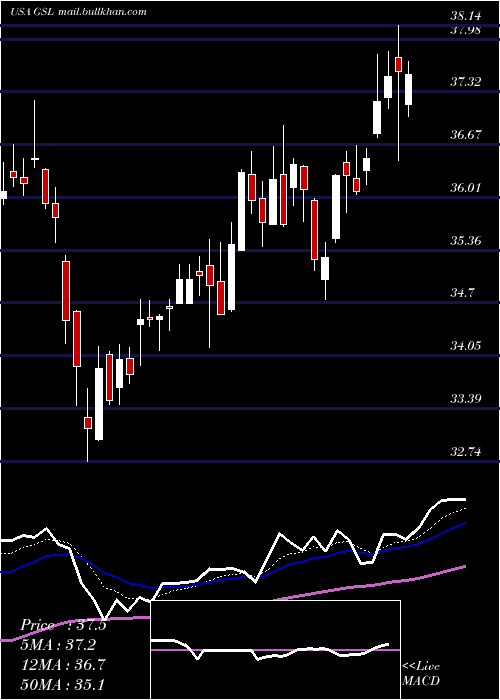Click the 32.74 price axis label
This screenshot has width=500, height=700.
[465, 452]
